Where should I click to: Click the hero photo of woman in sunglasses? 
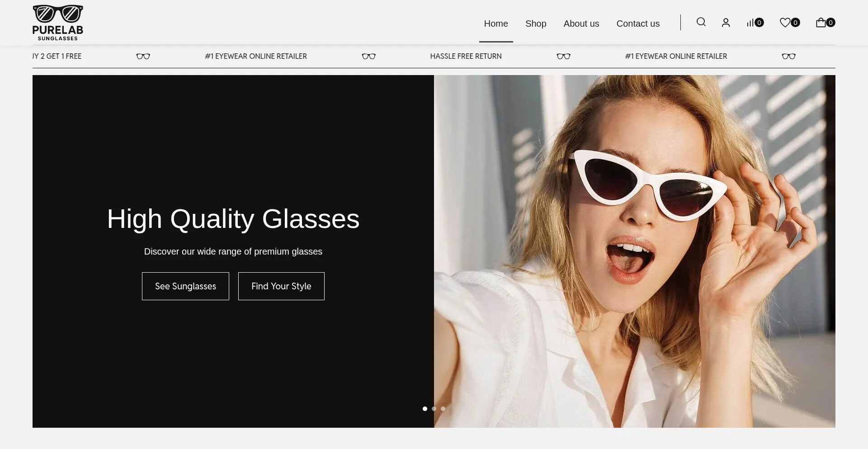634,251
